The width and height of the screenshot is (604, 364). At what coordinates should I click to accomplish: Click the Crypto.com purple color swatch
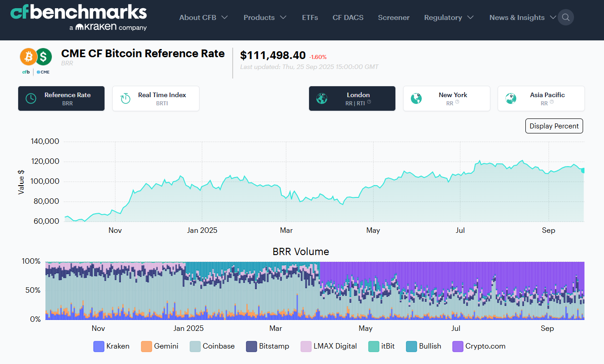(x=458, y=346)
